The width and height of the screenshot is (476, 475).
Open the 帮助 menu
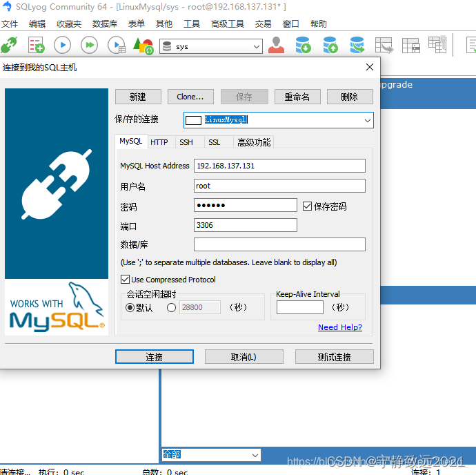[319, 23]
